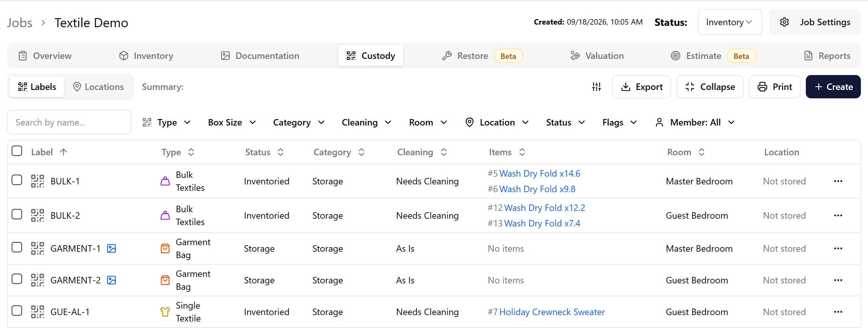Sort by the Items column arrows
The width and height of the screenshot is (868, 328).
[x=522, y=152]
